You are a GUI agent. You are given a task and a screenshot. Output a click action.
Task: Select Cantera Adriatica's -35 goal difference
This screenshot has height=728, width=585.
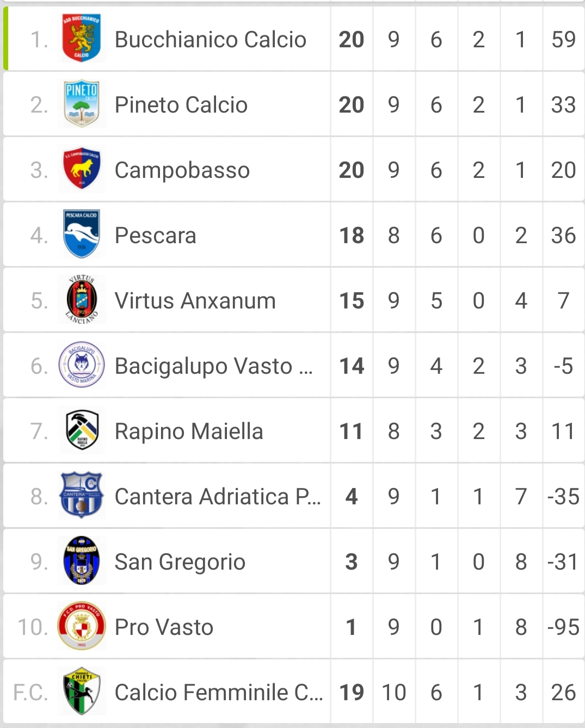click(563, 497)
